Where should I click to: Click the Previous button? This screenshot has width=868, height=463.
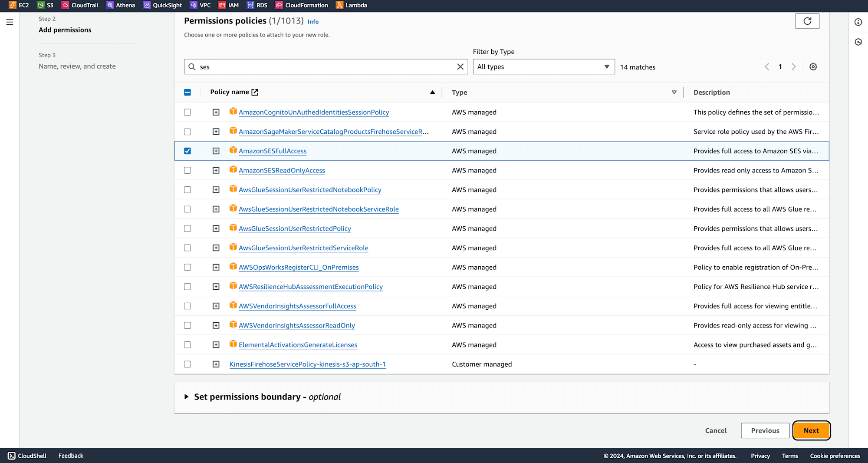(x=765, y=430)
